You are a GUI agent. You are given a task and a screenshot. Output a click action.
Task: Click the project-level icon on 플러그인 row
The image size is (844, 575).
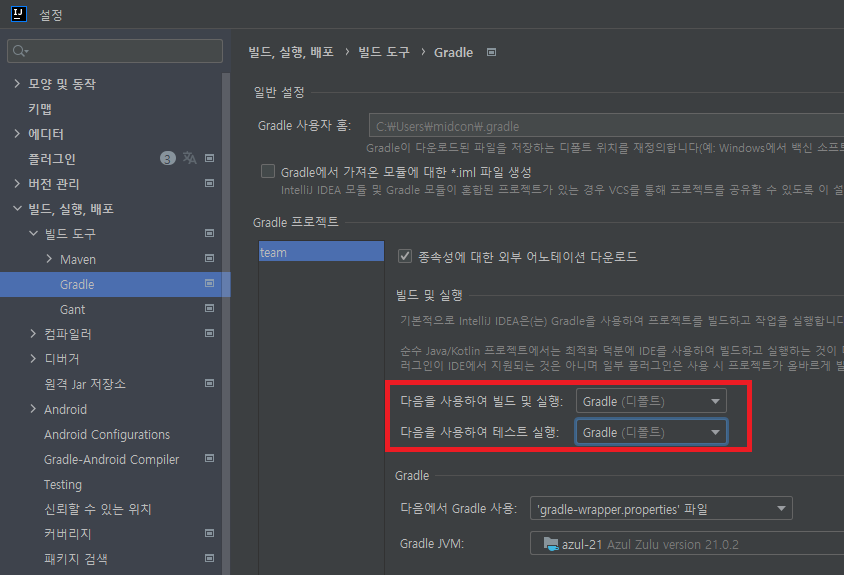210,158
